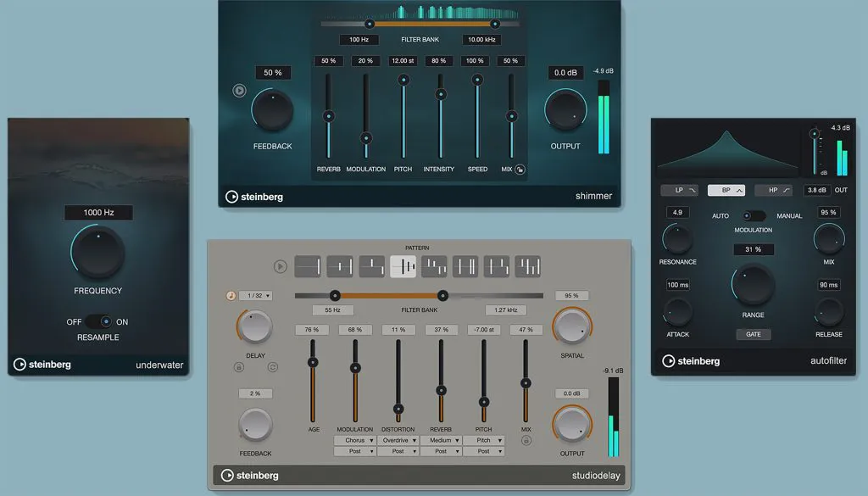This screenshot has width=868, height=496.
Task: Select the third studiodelay pattern icon
Action: [372, 266]
